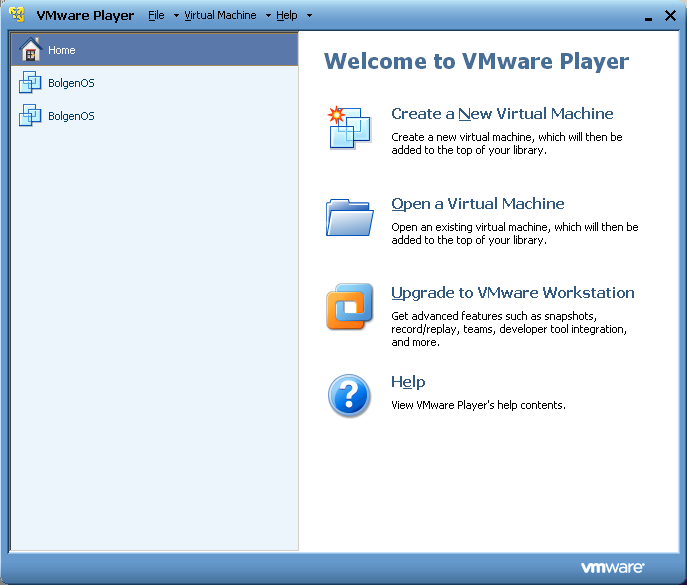Expand the arrow next to File
Viewport: 687px width, 585px height.
[176, 16]
